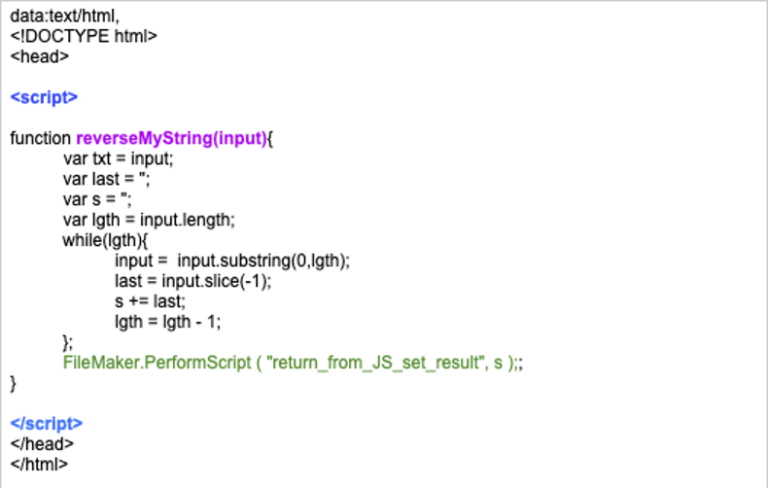Click the "data:text/html," line at top
Viewport: 768px width, 488px height.
point(65,16)
